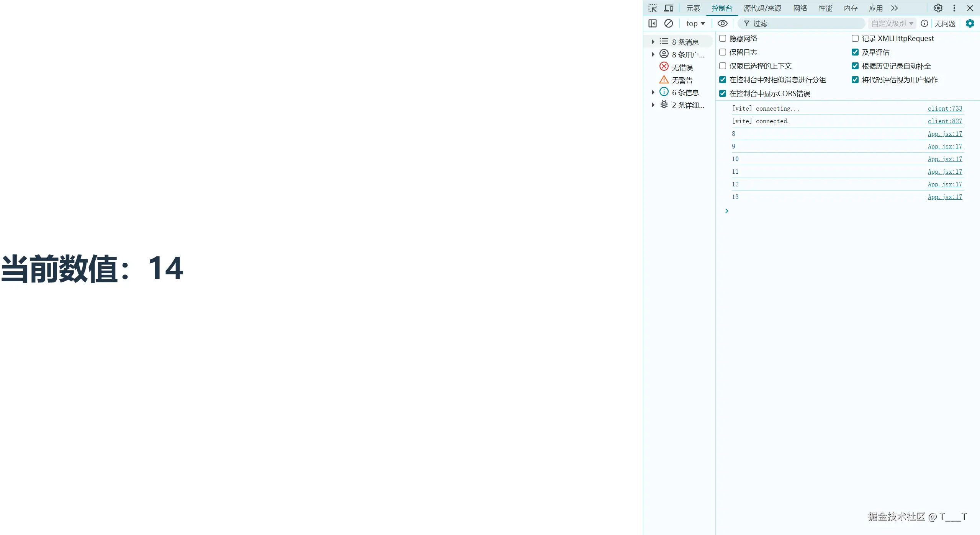Screen dimensions: 980x535
Task: Open the client:733 source link
Action: 944,108
